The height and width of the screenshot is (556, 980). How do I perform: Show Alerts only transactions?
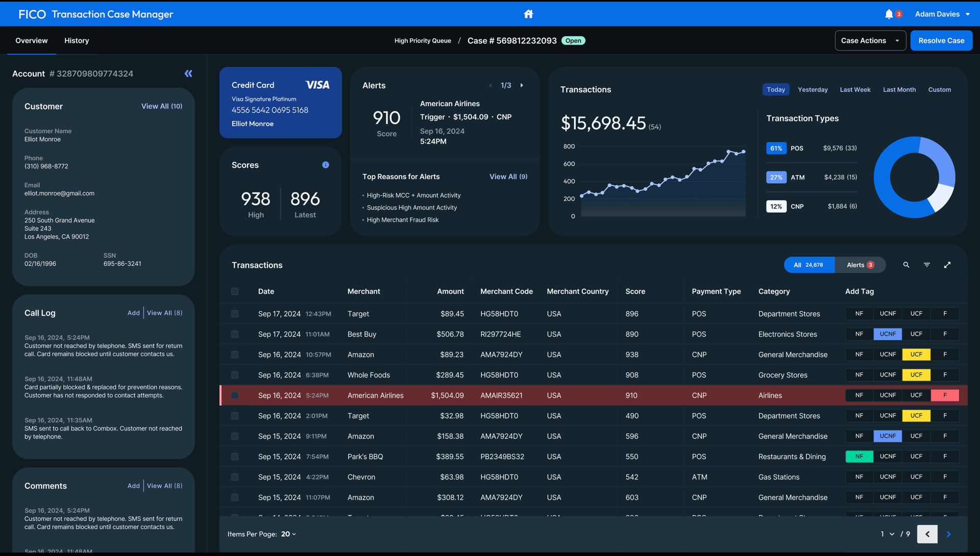[860, 265]
